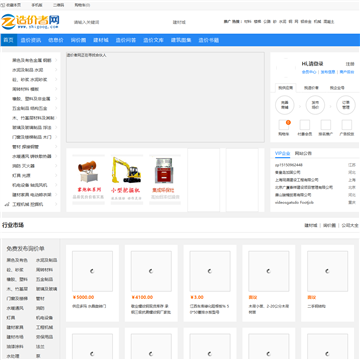
Task: Open 消防 灭火器 category row
Action: pos(31,166)
